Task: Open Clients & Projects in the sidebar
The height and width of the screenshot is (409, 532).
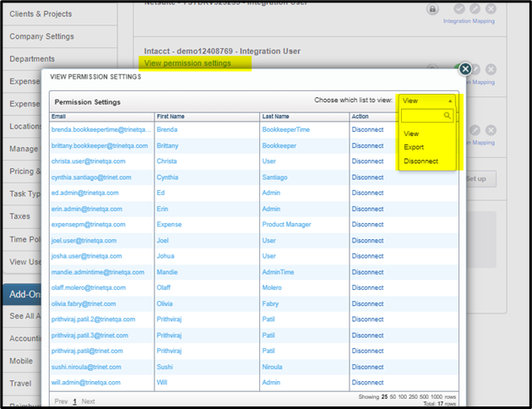Action: pos(41,14)
